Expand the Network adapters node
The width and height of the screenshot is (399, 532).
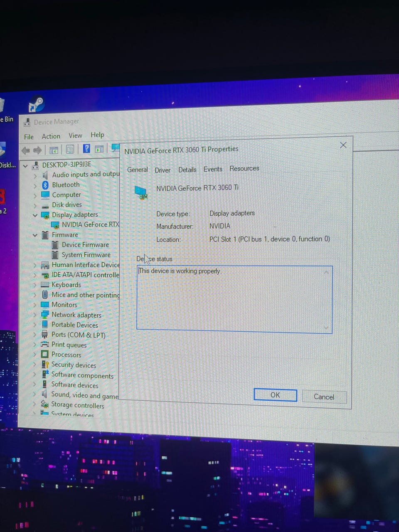(35, 315)
